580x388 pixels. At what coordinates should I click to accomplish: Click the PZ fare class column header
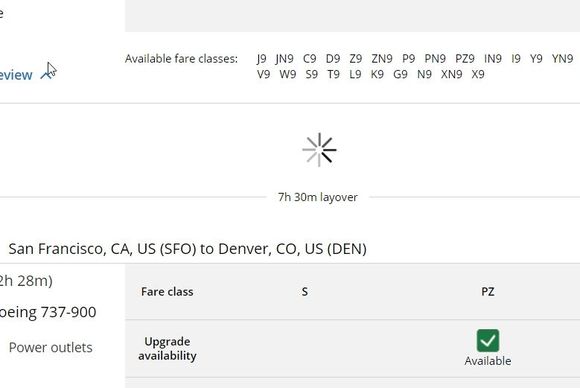point(488,292)
